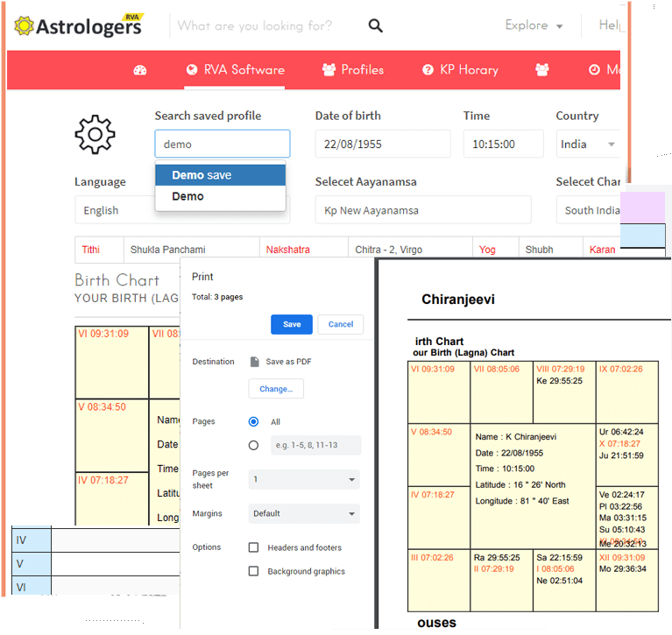The image size is (672, 635).
Task: Click the users group icon in navbar
Action: point(542,70)
